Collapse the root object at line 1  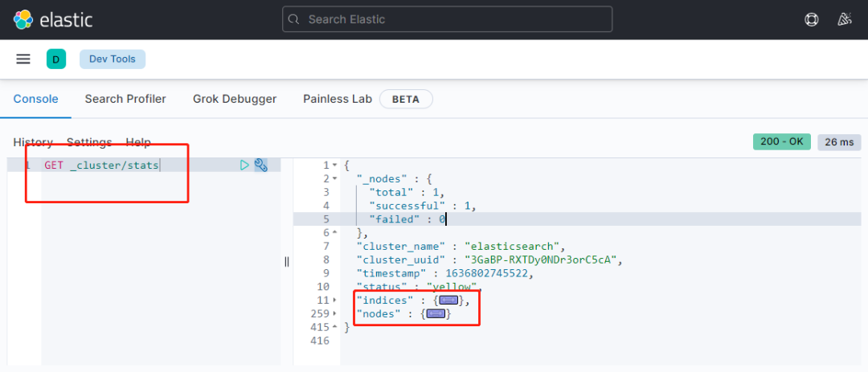click(x=334, y=165)
